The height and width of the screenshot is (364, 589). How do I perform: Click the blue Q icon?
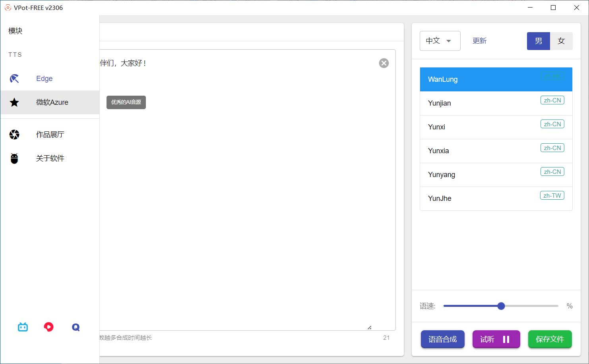[x=76, y=327]
